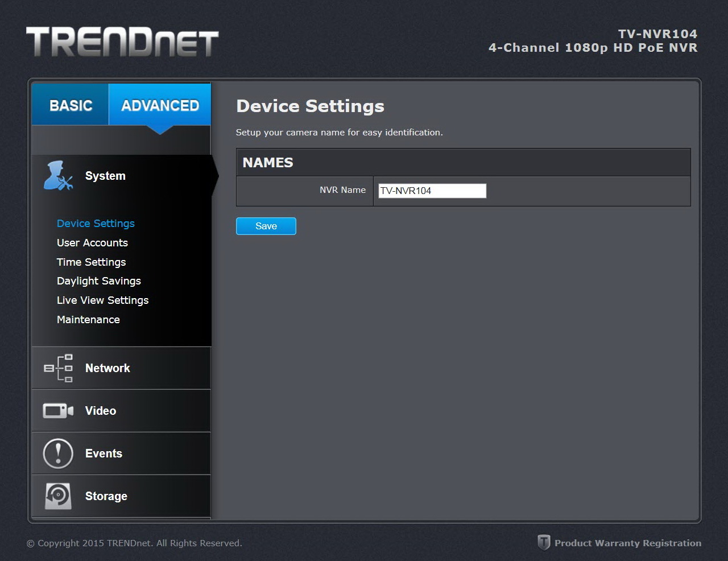
Task: Click the 4-Channel 1080p HD PoE NVR text
Action: pos(593,48)
